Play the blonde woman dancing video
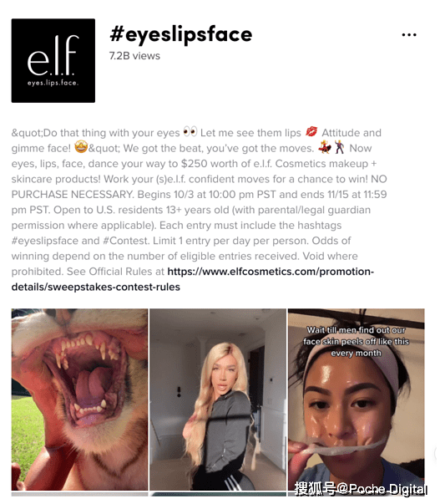The image size is (440, 504). (218, 400)
